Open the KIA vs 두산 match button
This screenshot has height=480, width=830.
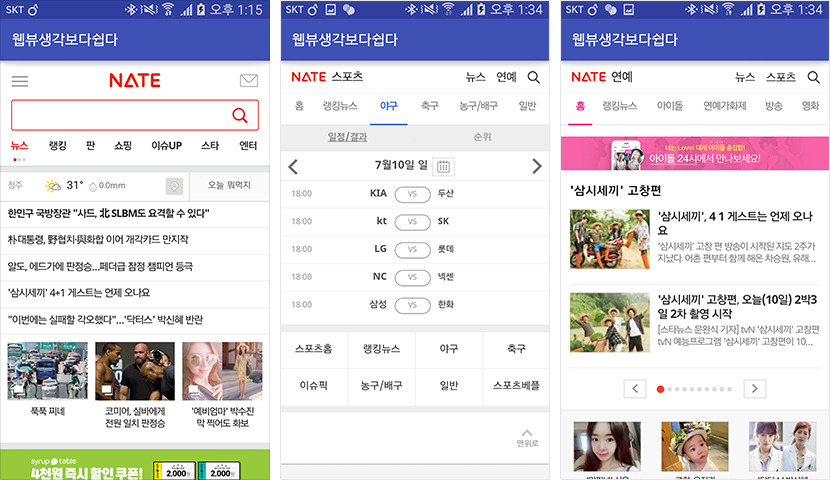(412, 194)
